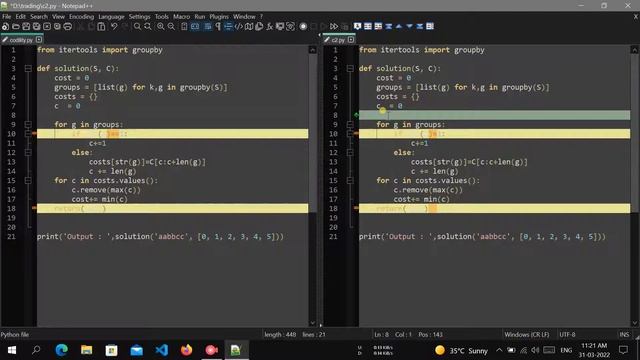Screen dimensions: 640x360
Task: Open the File menu
Action: coord(7,17)
